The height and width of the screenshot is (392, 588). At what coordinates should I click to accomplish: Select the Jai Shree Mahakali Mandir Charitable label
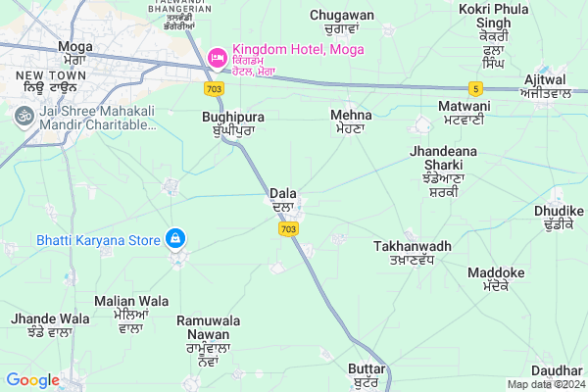[x=97, y=118]
